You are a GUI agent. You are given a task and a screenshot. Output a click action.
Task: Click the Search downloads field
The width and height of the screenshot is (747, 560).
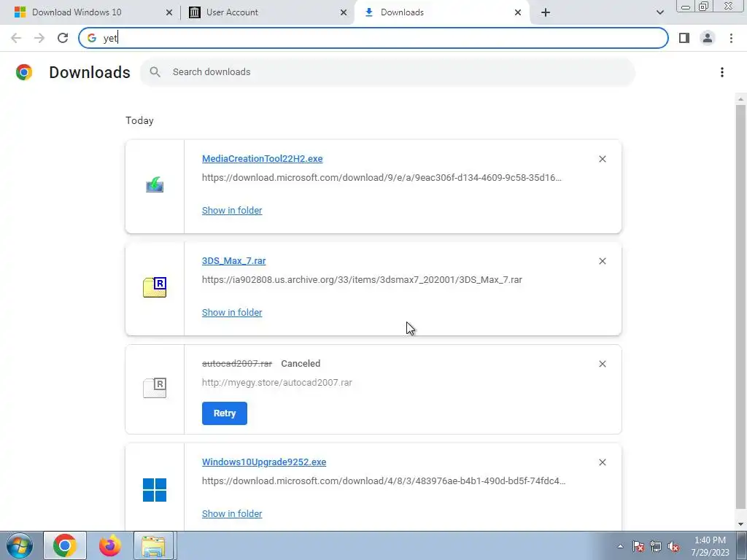pyautogui.click(x=387, y=72)
